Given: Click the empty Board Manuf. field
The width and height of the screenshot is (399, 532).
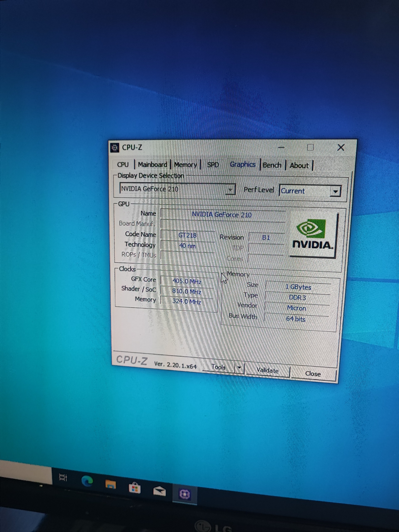Looking at the screenshot, I should coord(223,224).
